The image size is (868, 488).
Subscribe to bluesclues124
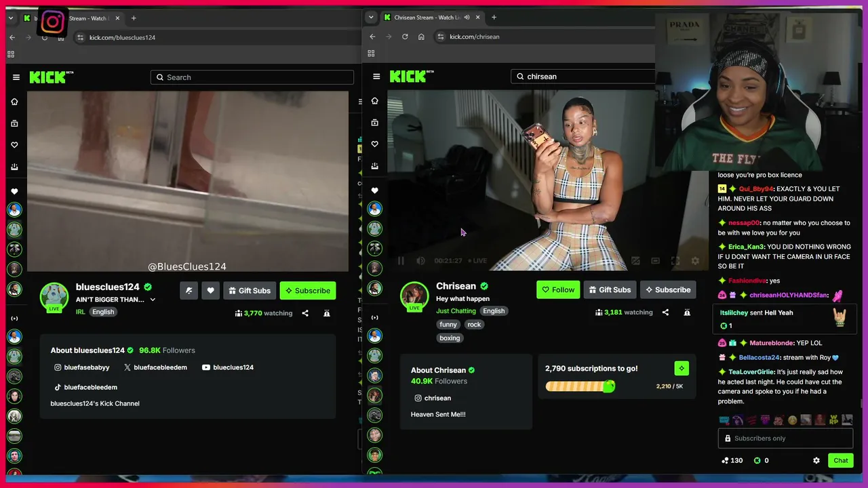(x=308, y=291)
